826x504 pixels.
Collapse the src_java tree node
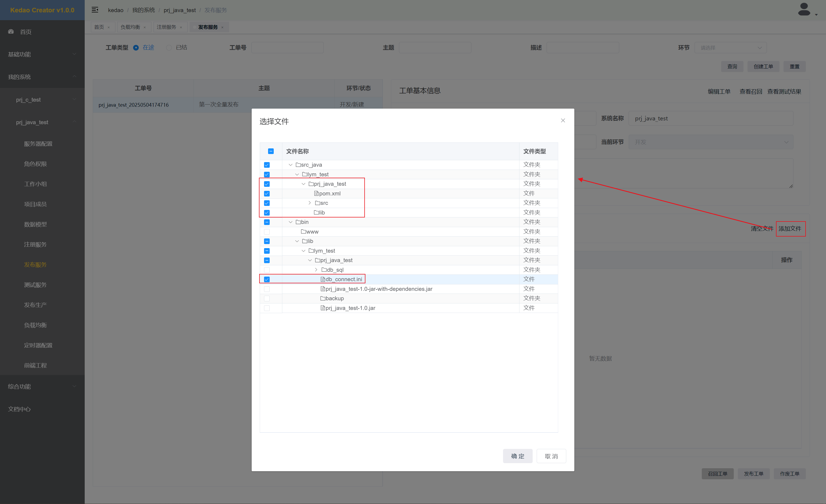[290, 165]
